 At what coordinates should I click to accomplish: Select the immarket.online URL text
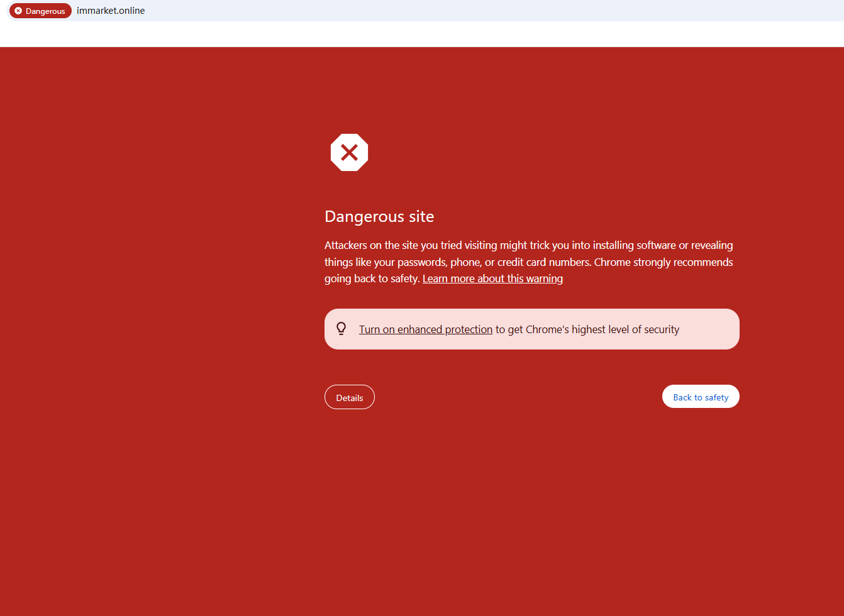tap(111, 11)
